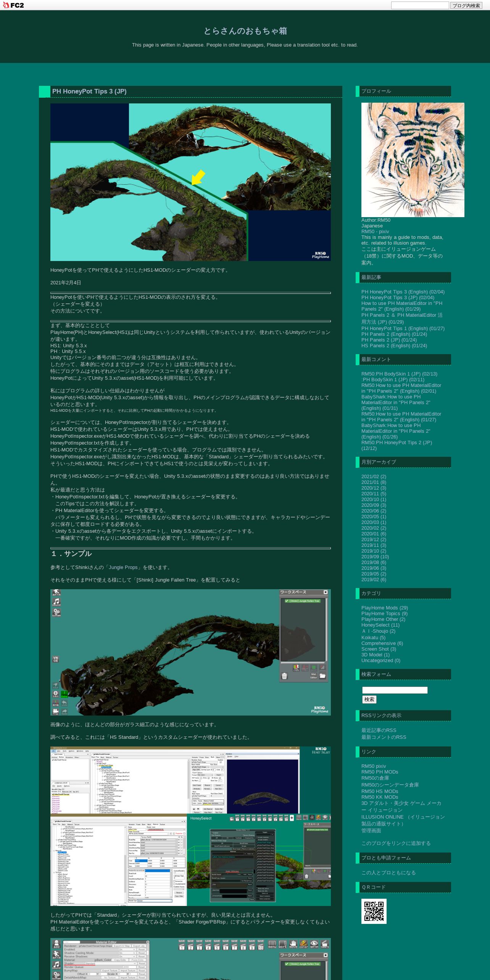Open the fallen tree comparison image at post top
Image resolution: width=490 pixels, height=980 pixels.
click(190, 182)
